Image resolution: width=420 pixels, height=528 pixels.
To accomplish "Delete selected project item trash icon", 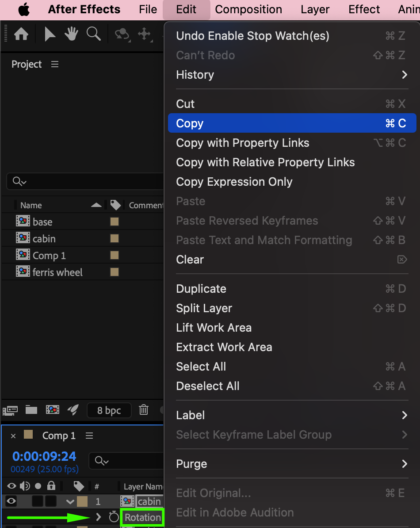I will (144, 410).
